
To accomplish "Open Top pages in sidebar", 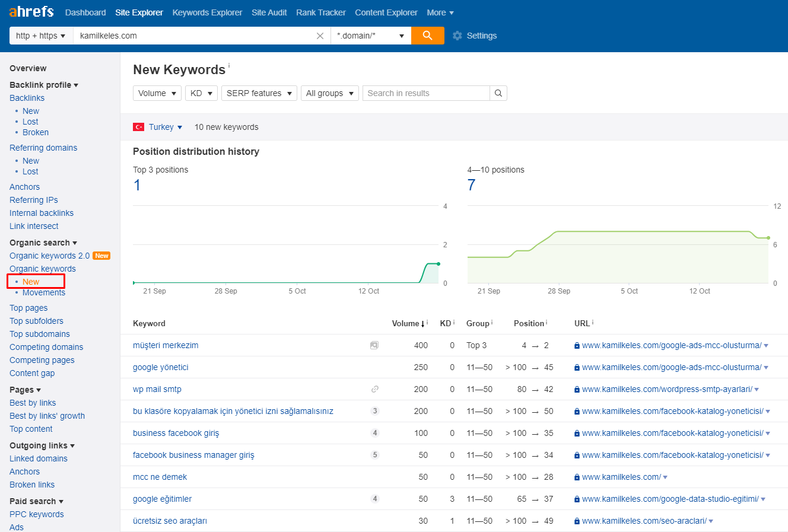I will tap(28, 308).
